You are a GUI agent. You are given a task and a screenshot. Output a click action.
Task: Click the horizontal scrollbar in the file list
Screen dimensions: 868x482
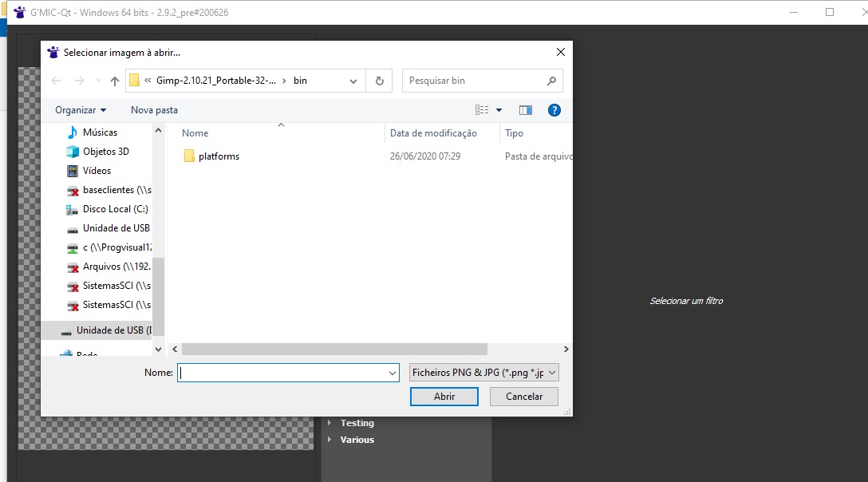(334, 349)
